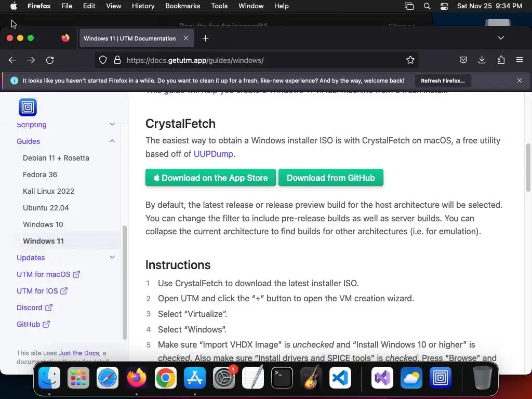Open the Firefox hamburger application menu
The image size is (532, 399).
520,60
